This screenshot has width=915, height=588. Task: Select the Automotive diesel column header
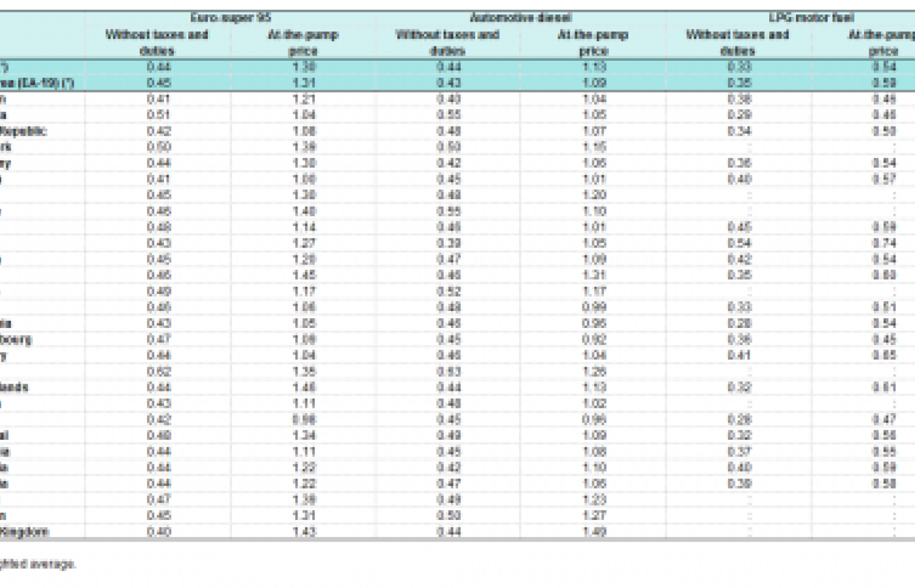coord(520,18)
